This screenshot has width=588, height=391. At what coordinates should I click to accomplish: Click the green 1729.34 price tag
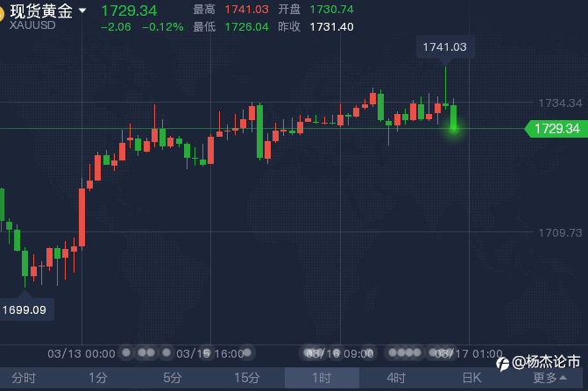(556, 129)
